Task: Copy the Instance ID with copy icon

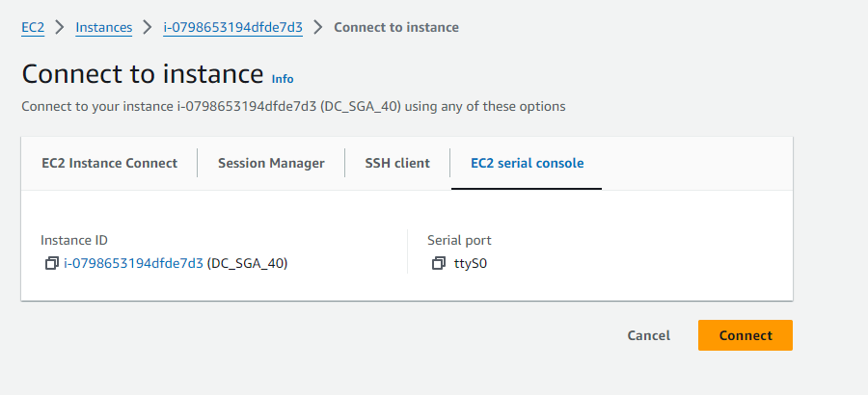Action: point(51,263)
